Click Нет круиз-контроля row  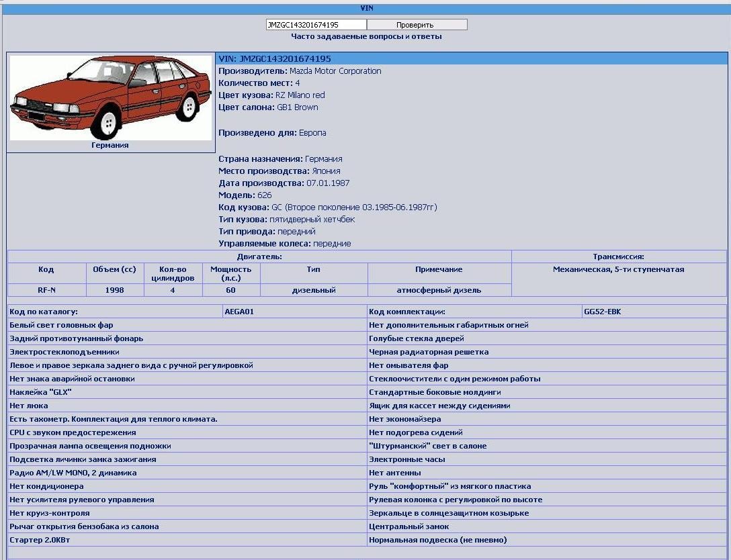point(187,514)
